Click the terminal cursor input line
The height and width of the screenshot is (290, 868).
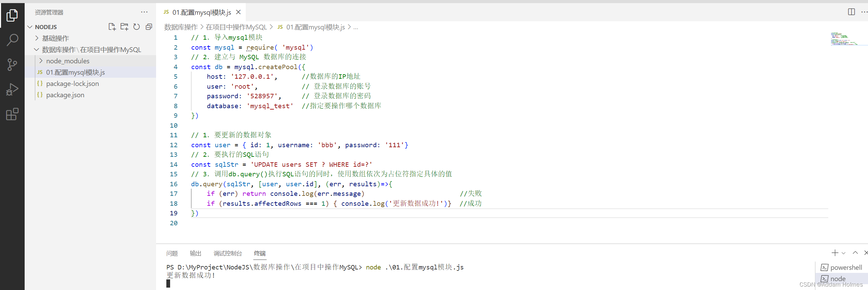click(x=168, y=283)
